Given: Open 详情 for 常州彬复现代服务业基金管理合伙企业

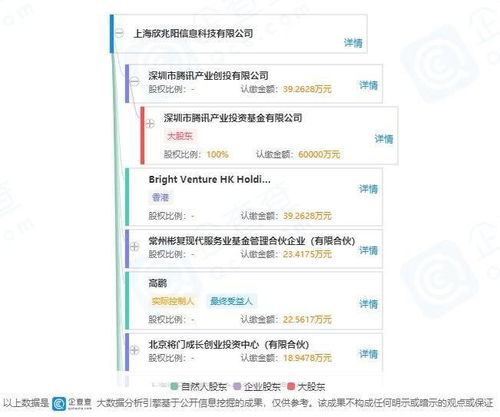Looking at the screenshot, I should pos(368,250).
